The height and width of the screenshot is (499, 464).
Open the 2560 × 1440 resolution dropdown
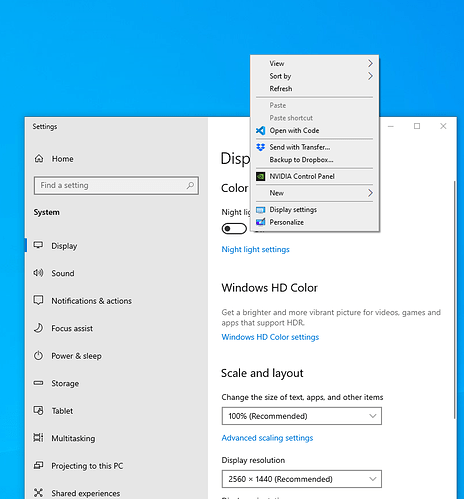[x=302, y=479]
